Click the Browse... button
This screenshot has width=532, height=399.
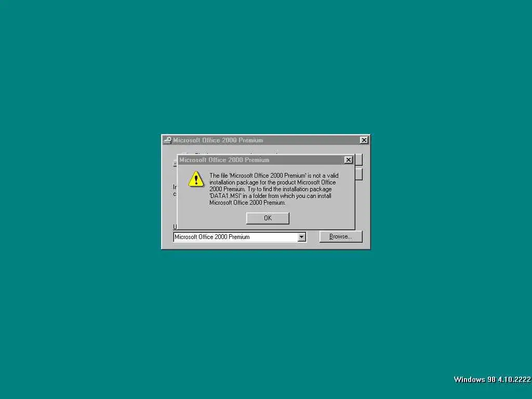pyautogui.click(x=341, y=236)
